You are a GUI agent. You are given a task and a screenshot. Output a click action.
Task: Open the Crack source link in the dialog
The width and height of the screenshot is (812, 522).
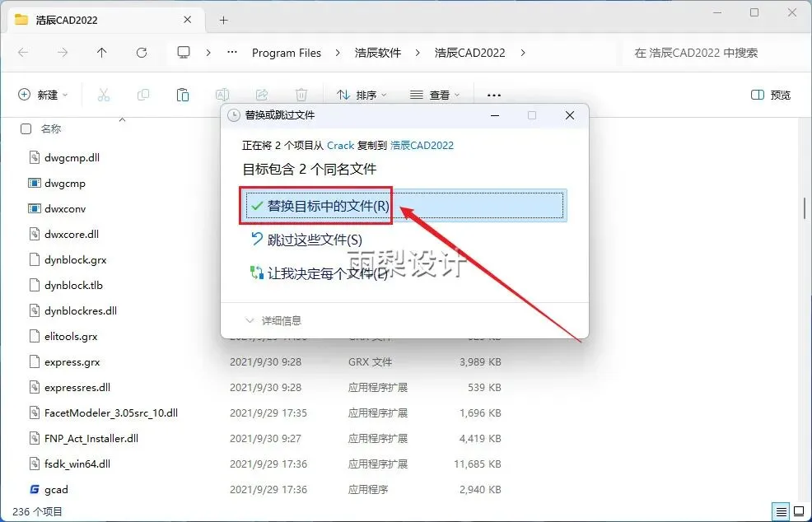coord(340,146)
